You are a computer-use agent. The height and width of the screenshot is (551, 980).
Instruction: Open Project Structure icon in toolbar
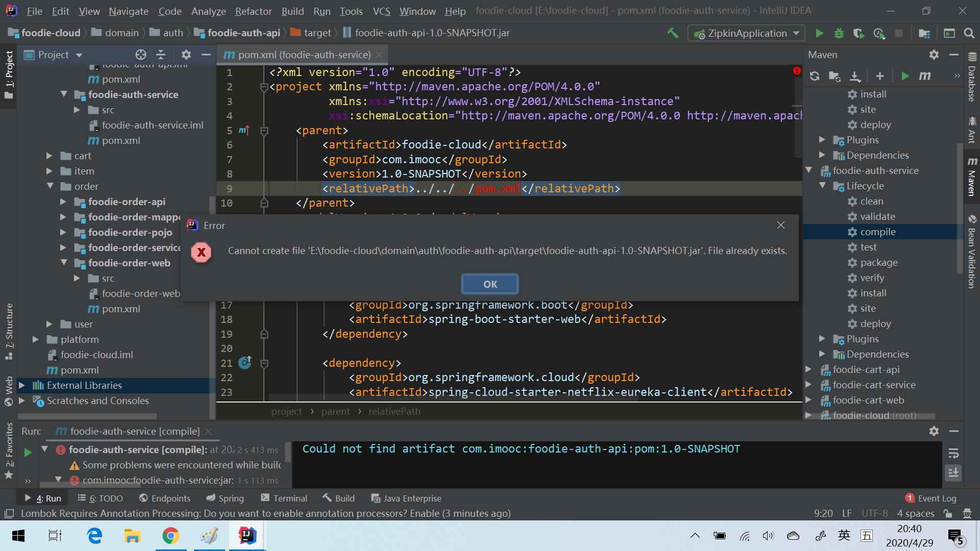click(x=924, y=33)
